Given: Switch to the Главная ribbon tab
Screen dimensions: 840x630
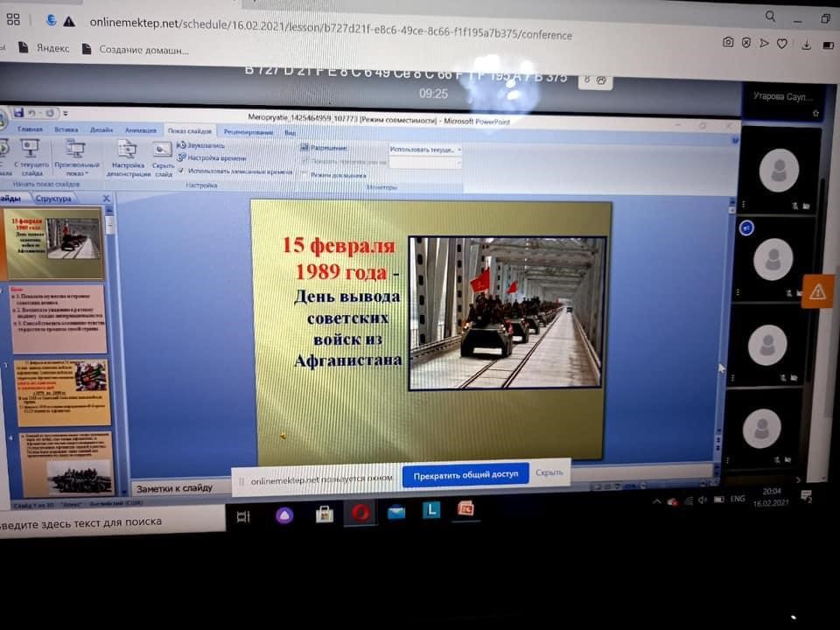Looking at the screenshot, I should point(30,129).
